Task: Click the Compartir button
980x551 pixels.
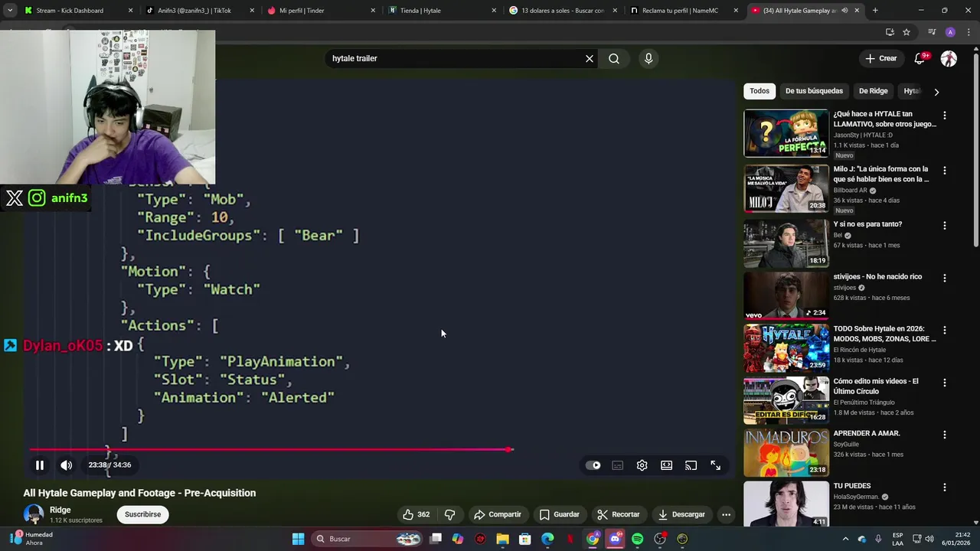Action: click(498, 514)
